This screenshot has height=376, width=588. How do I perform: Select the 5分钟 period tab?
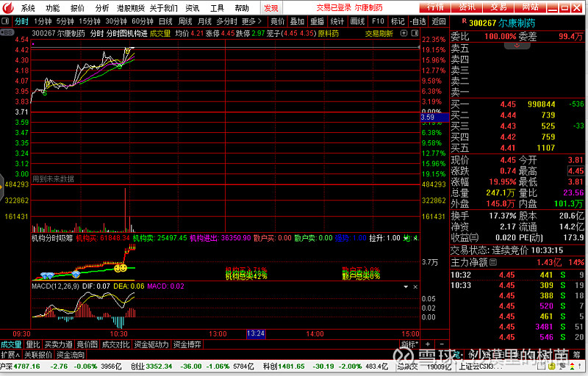(65, 21)
